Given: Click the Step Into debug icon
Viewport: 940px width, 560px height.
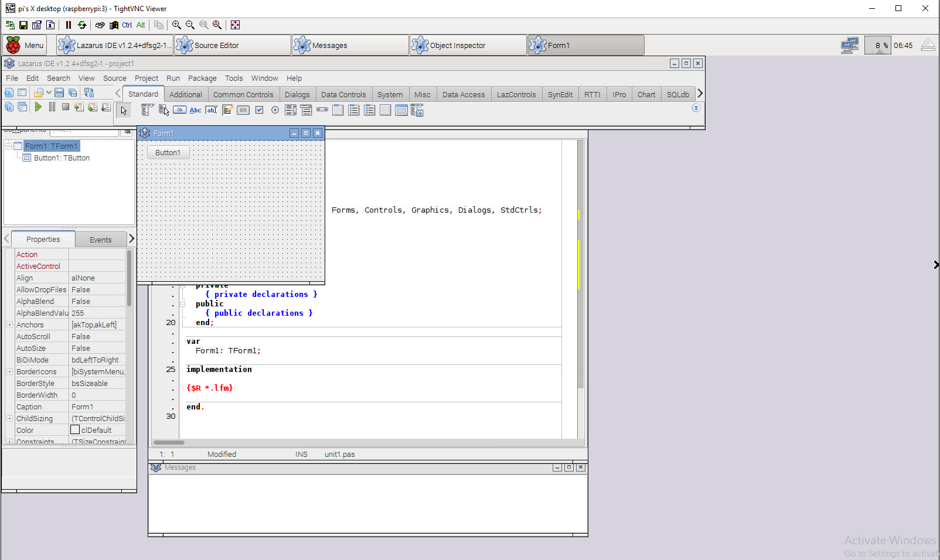Looking at the screenshot, I should 79,107.
